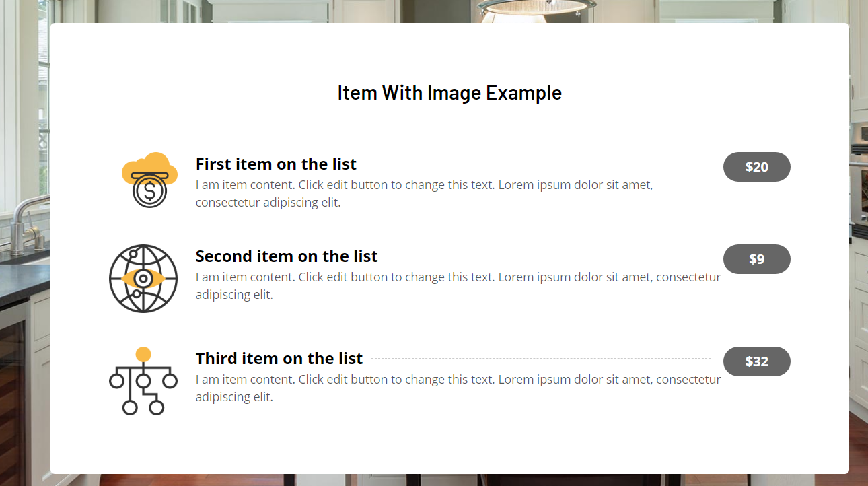Click the dotted line next to the third item title
Image resolution: width=868 pixels, height=486 pixels.
tap(541, 358)
